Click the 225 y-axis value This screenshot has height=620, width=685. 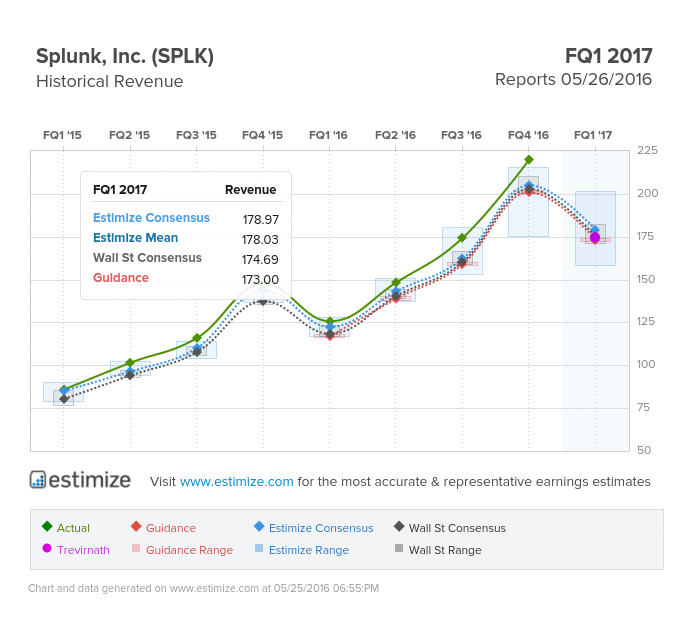647,150
